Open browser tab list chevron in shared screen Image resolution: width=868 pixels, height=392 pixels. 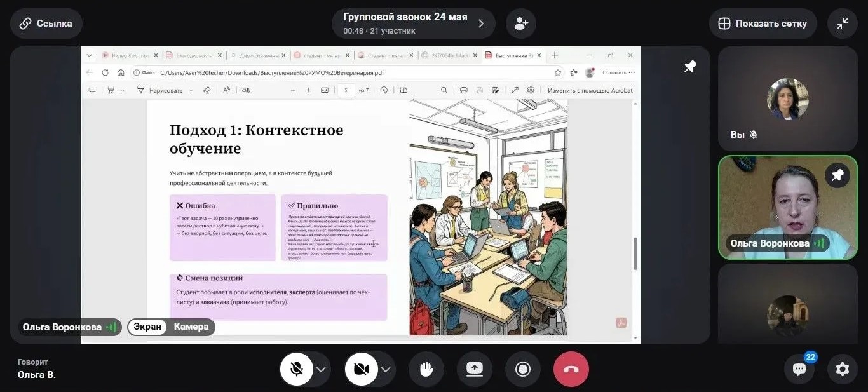(x=90, y=55)
